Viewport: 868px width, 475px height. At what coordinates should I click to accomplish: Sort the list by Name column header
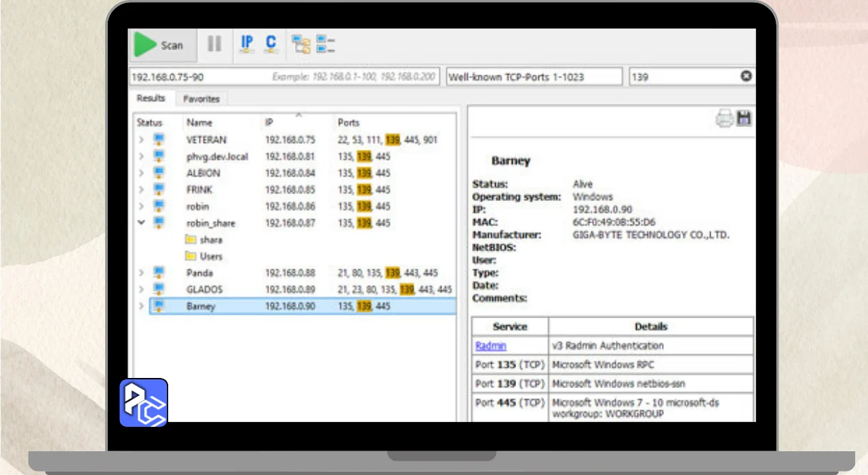(199, 123)
